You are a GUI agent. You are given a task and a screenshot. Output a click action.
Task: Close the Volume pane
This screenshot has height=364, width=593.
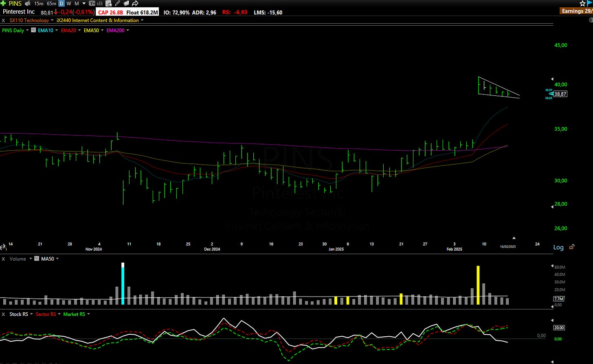pos(3,259)
